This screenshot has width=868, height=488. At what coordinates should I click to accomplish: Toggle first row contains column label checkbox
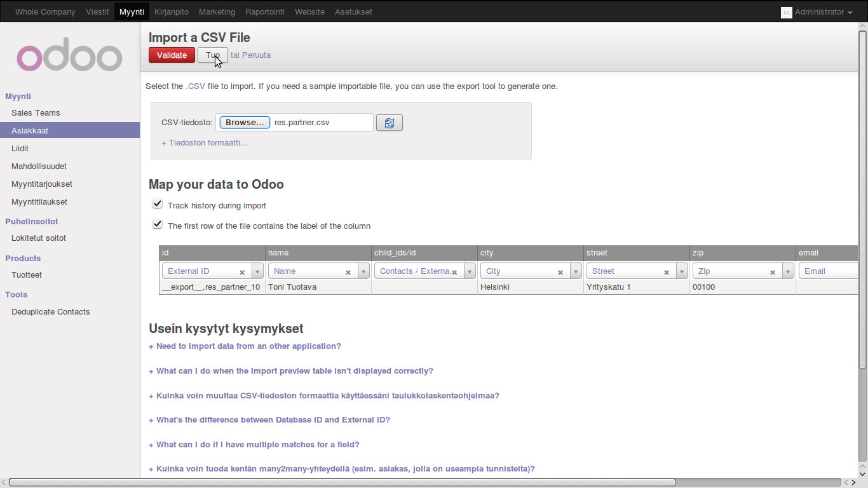coord(158,224)
